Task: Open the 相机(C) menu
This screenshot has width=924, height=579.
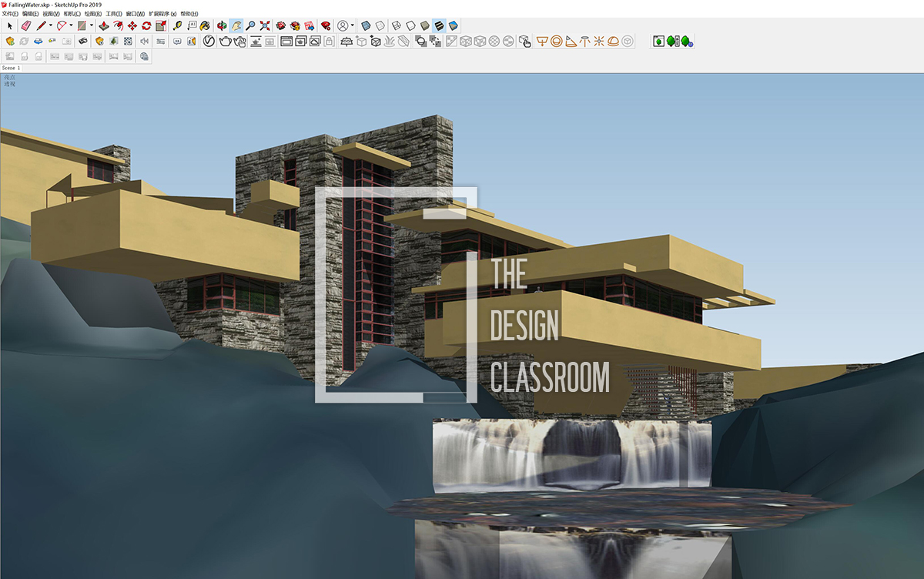Action: point(72,14)
